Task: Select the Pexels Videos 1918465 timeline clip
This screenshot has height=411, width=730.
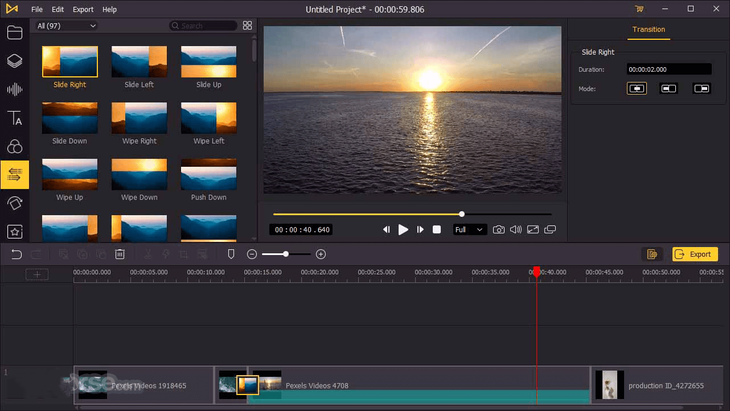Action: click(x=144, y=385)
